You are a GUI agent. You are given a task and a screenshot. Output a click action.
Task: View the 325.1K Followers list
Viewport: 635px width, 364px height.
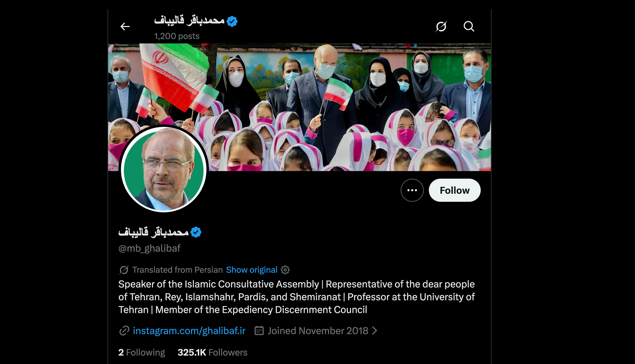(212, 352)
